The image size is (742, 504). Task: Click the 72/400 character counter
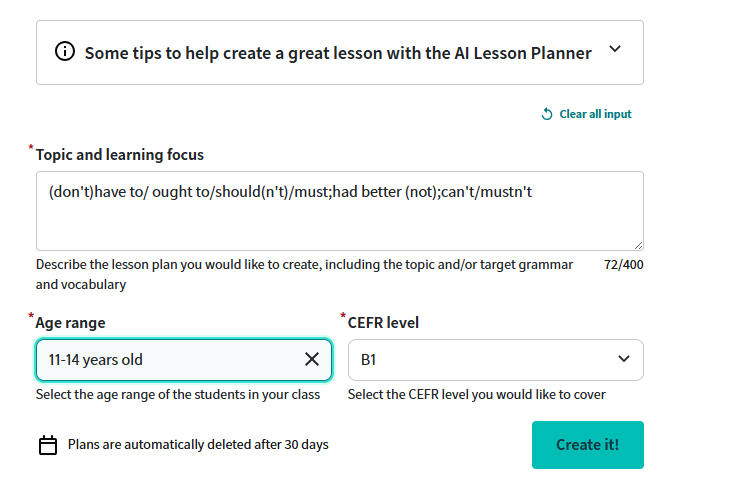(x=624, y=265)
